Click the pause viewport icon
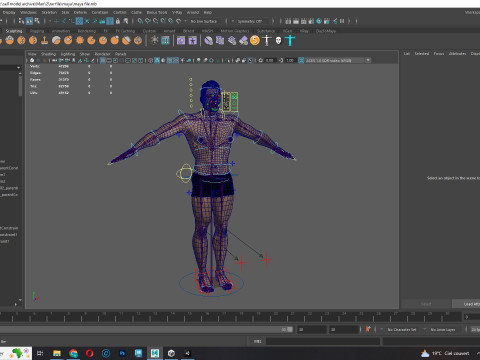The image size is (480, 360). pos(342,21)
